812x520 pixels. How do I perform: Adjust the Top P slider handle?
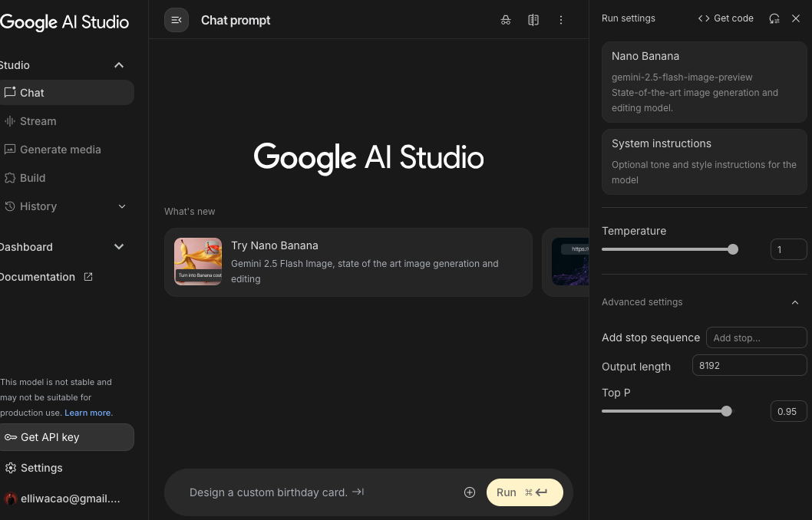(727, 411)
